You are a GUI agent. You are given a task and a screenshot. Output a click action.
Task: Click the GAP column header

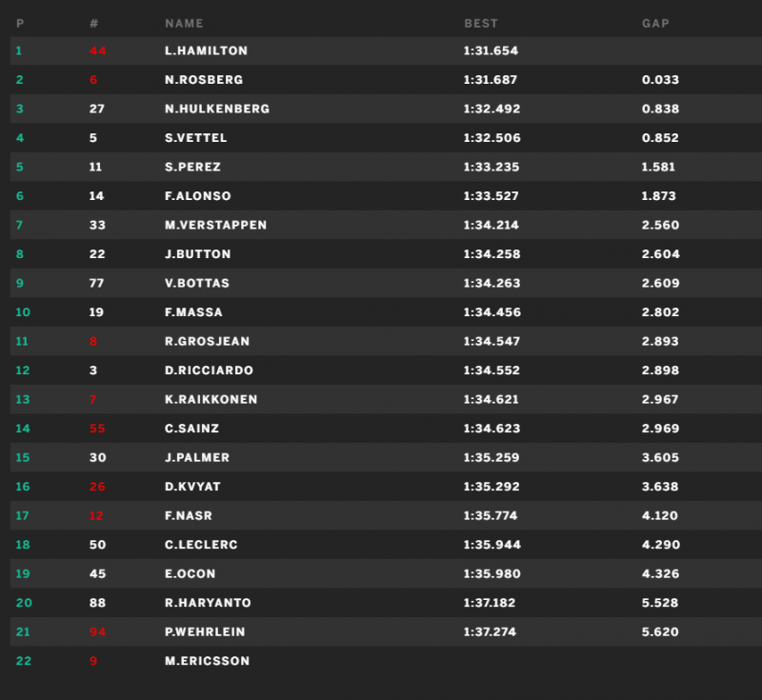tap(655, 23)
